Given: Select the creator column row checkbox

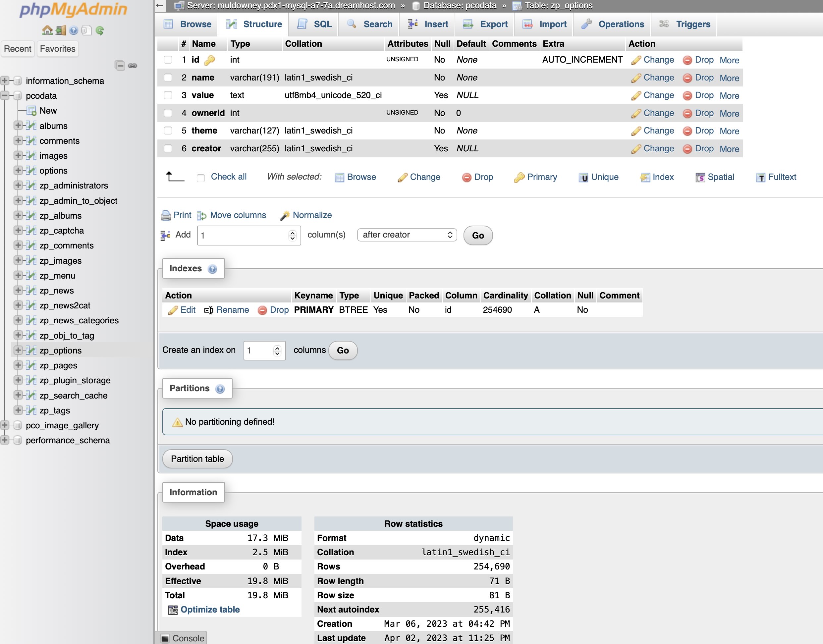Looking at the screenshot, I should [168, 148].
